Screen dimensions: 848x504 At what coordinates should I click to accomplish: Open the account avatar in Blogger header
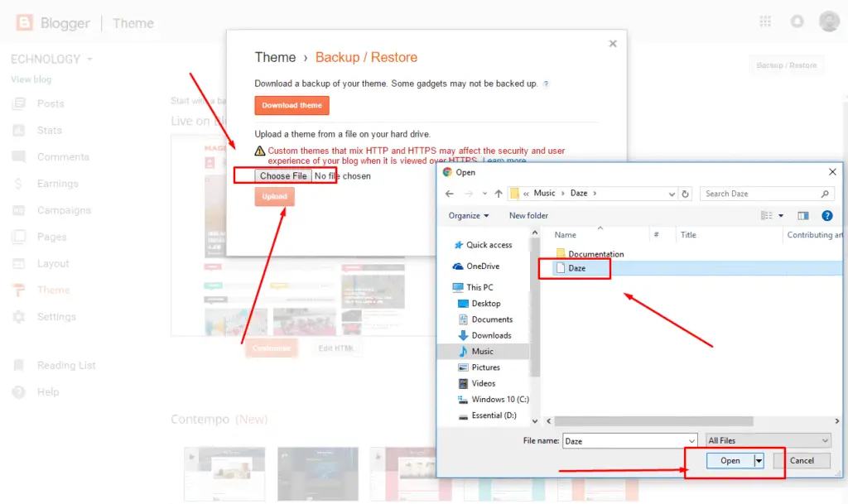(829, 22)
